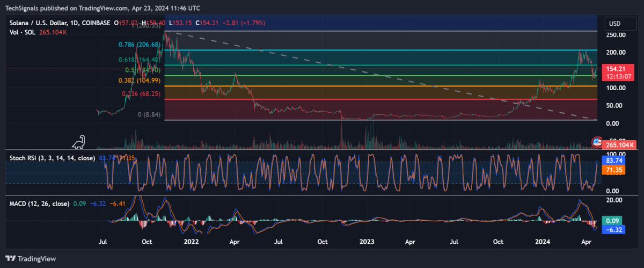Viewport: 644px width, 268px height.
Task: Click the 250.00 price scale value
Action: (616, 34)
